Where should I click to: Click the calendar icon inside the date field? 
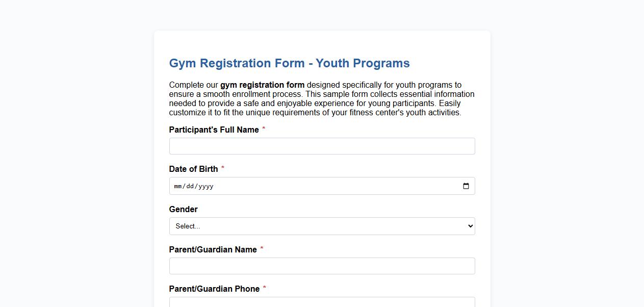pyautogui.click(x=466, y=186)
